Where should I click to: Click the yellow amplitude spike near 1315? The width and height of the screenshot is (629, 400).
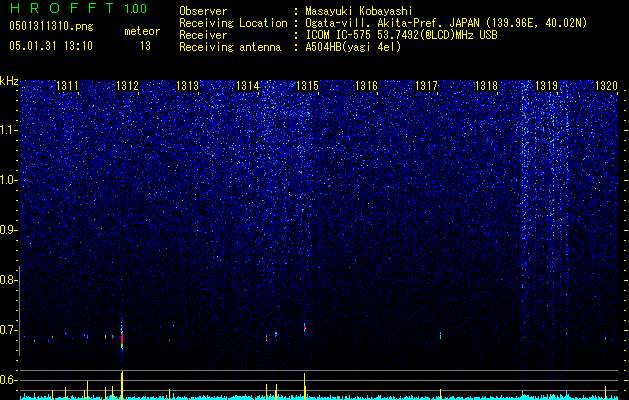point(304,386)
